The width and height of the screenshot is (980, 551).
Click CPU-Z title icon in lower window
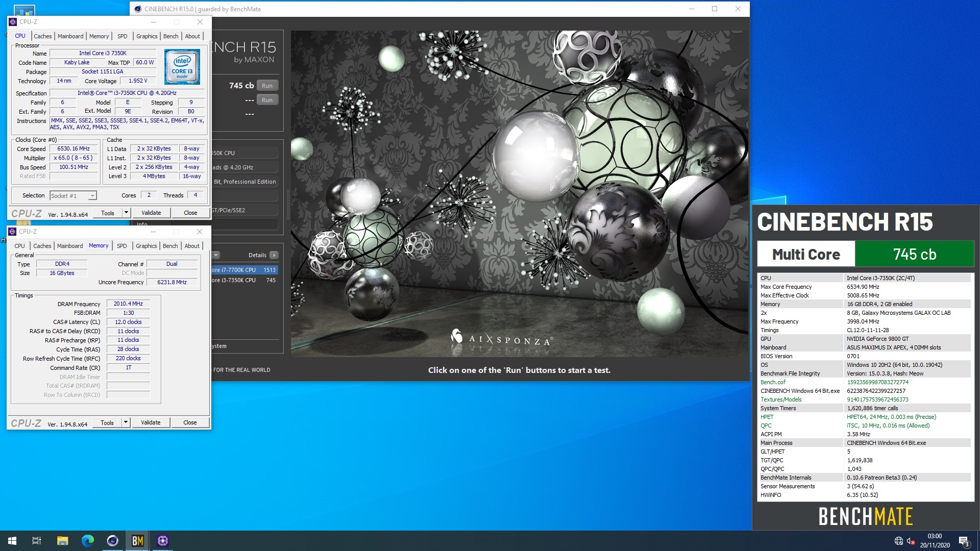point(13,232)
